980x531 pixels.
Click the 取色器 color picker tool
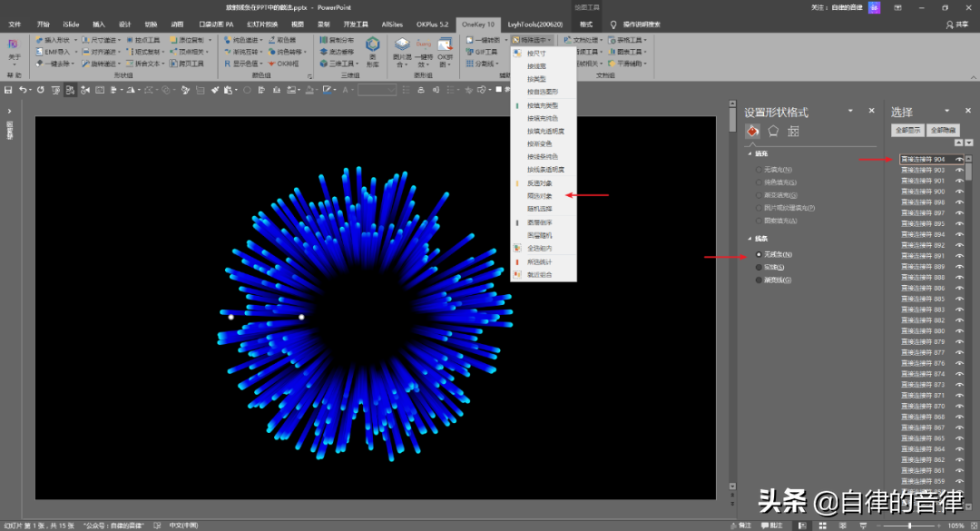[x=282, y=40]
